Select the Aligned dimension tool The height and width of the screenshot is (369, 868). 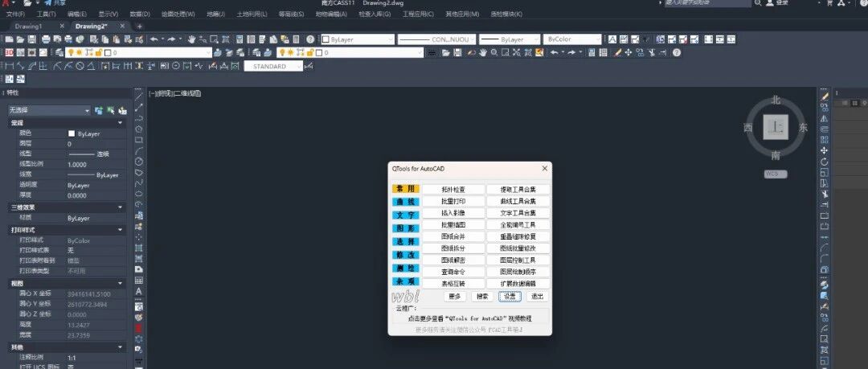(x=20, y=66)
